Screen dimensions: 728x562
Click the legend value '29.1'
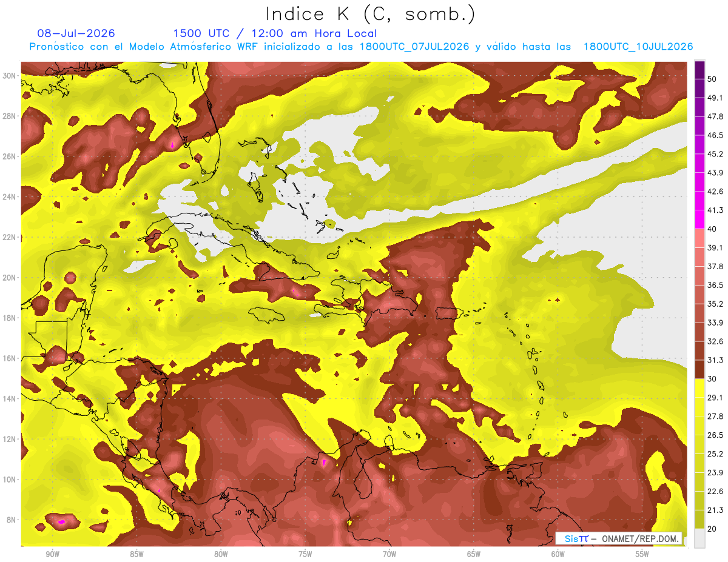(x=715, y=398)
